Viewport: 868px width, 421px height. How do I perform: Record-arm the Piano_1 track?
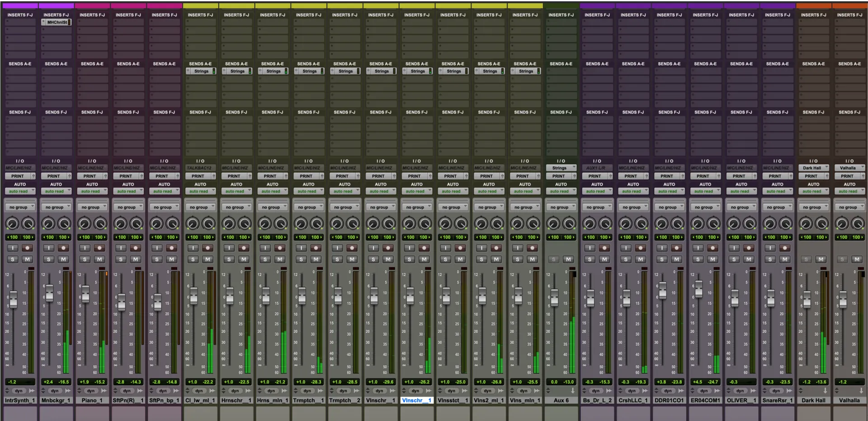coord(100,248)
